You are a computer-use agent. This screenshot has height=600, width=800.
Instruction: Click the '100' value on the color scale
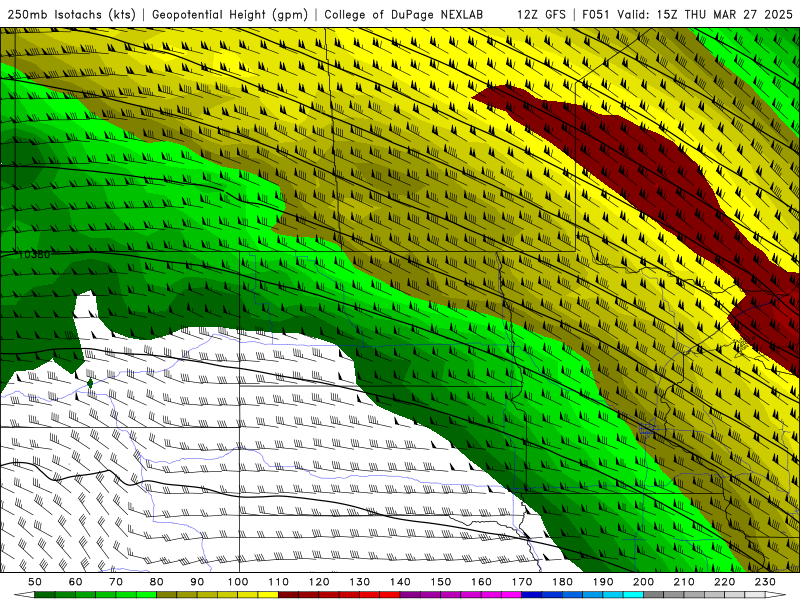[x=238, y=582]
